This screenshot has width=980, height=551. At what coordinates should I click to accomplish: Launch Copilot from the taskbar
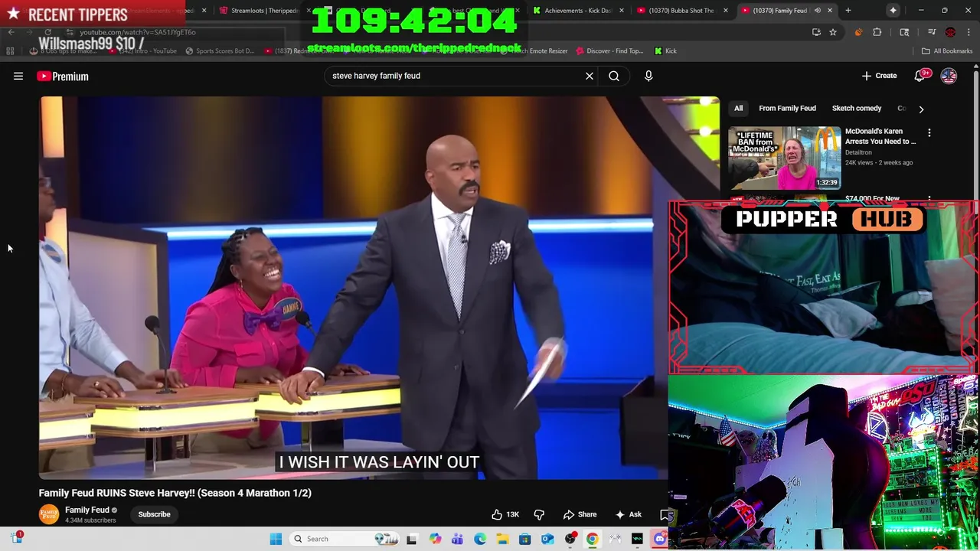coord(435,539)
